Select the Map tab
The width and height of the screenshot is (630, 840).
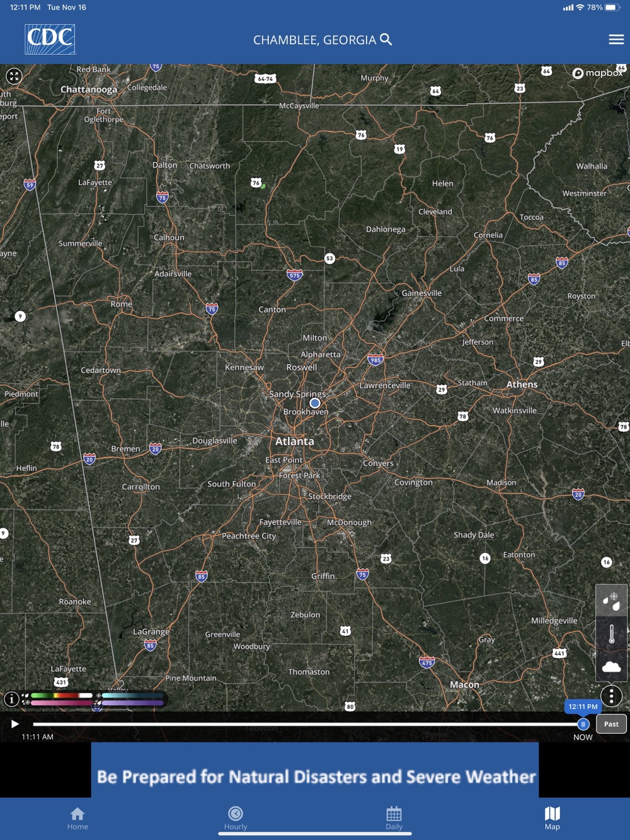coord(553,819)
